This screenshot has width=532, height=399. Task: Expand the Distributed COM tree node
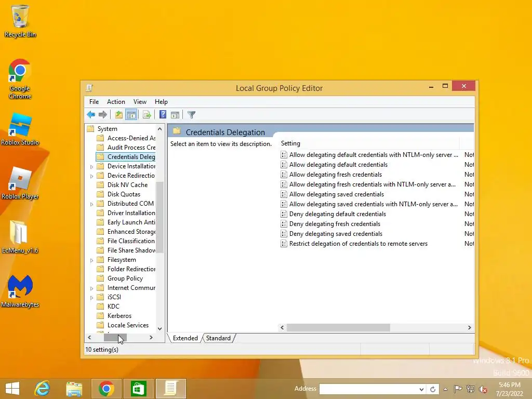[91, 204]
